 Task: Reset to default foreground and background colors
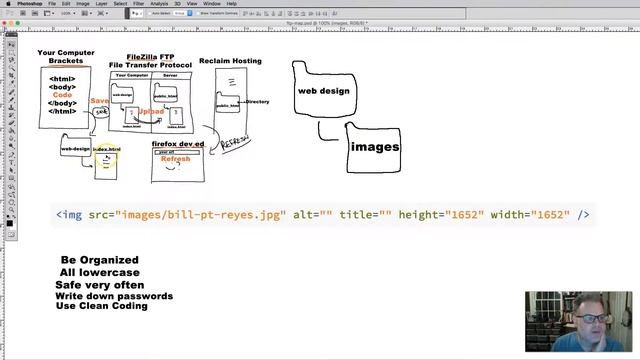tap(9, 217)
